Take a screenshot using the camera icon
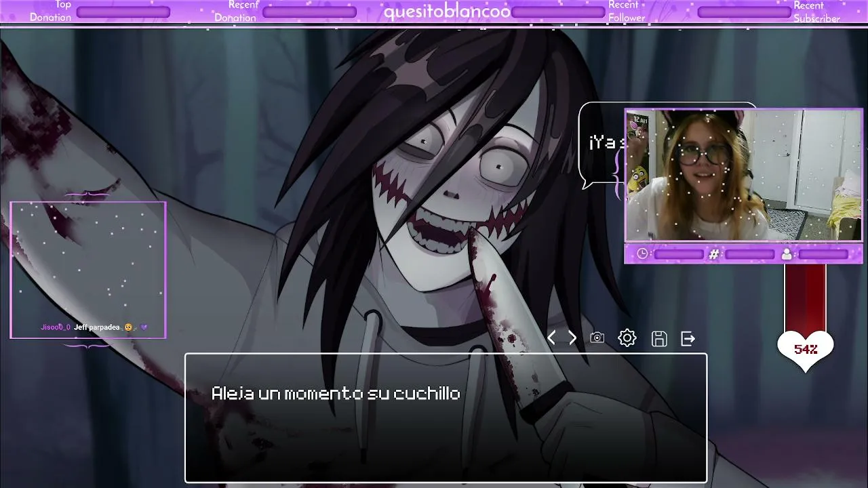 point(597,338)
